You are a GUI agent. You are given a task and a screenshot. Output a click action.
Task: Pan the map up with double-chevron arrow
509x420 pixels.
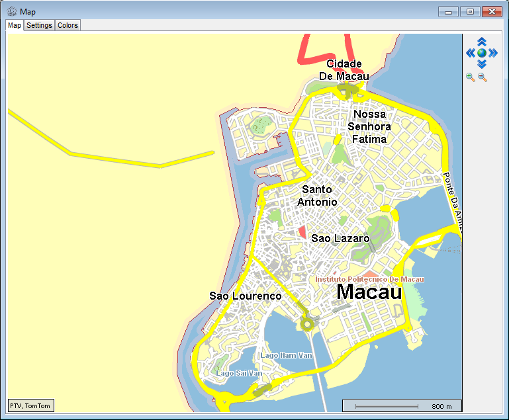point(482,42)
